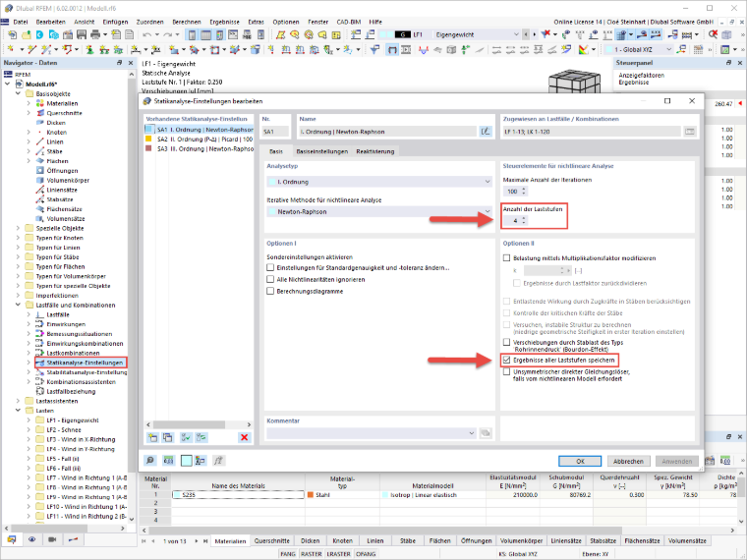The image size is (747, 560).
Task: Switch to Basiseinstellungen tab in dialog
Action: coord(322,151)
